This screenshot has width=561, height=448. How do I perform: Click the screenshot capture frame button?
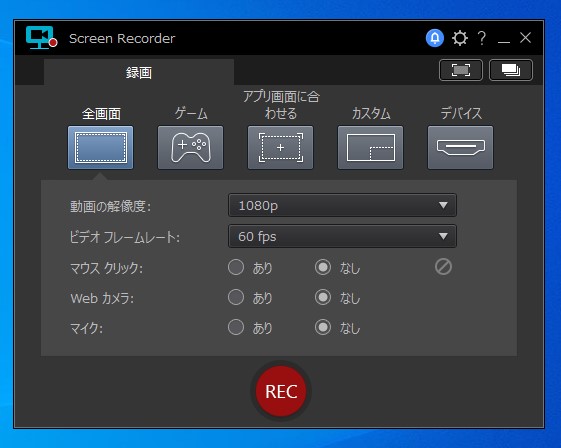pyautogui.click(x=461, y=70)
